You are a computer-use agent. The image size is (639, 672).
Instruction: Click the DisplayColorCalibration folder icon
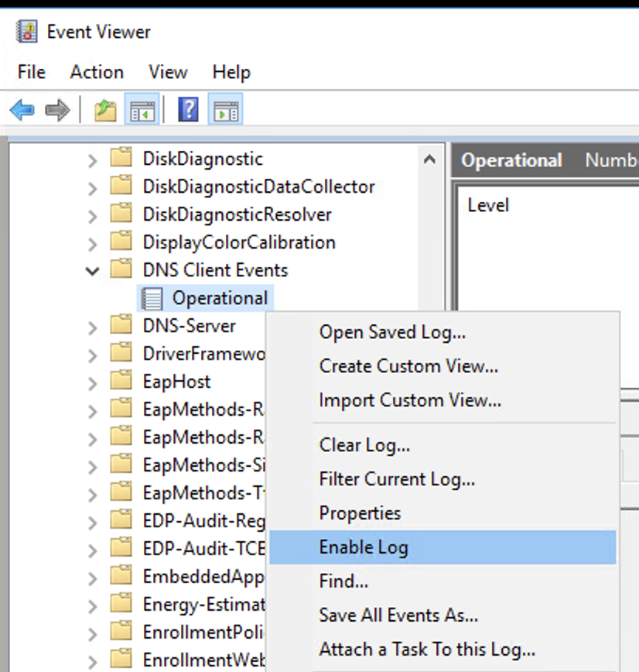click(121, 242)
